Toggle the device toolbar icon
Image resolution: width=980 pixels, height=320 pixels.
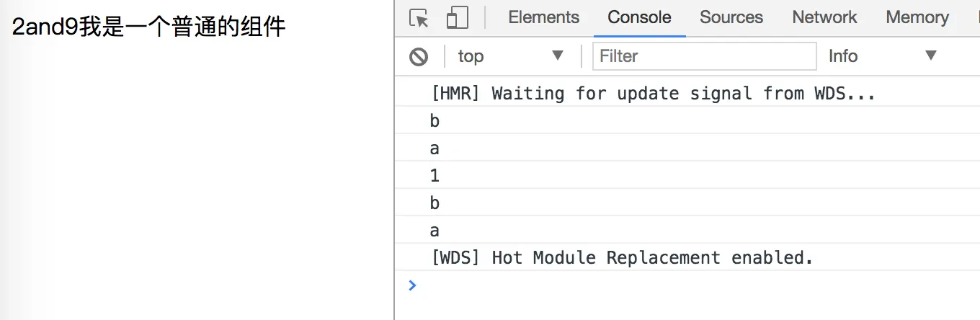coord(457,18)
